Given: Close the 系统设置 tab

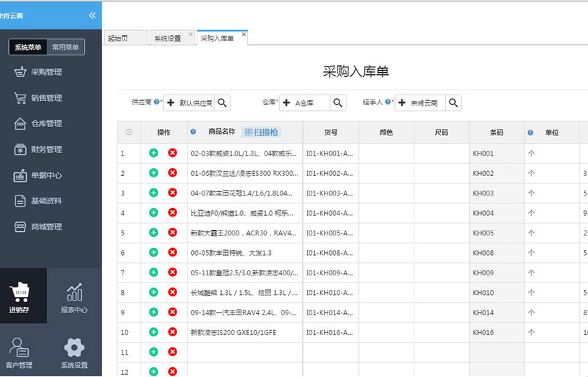Looking at the screenshot, I should click(190, 34).
